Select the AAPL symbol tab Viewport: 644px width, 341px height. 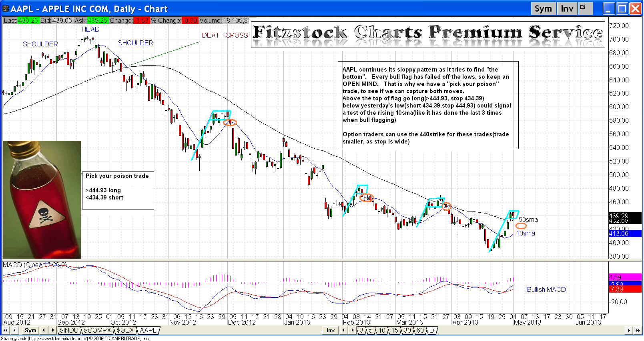[148, 330]
